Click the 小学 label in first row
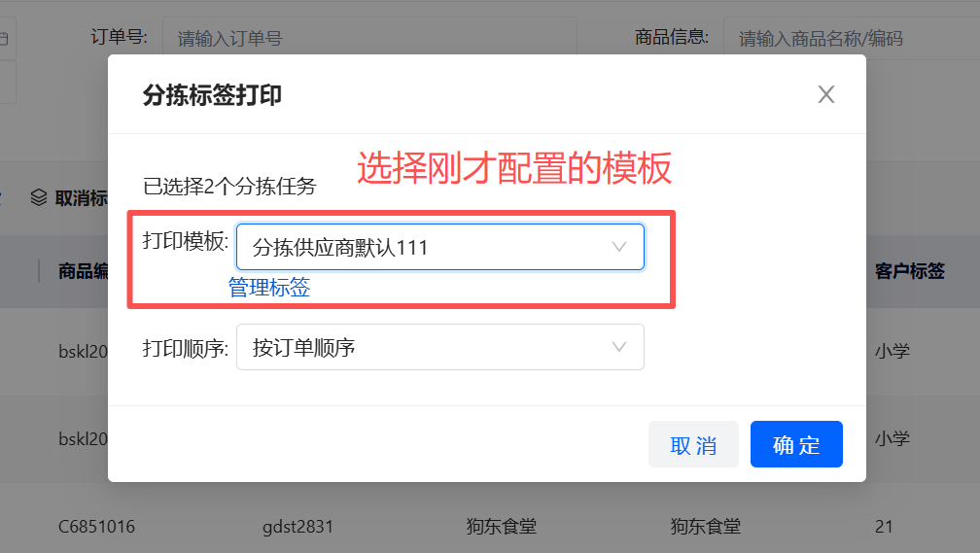This screenshot has height=553, width=980. coord(892,351)
